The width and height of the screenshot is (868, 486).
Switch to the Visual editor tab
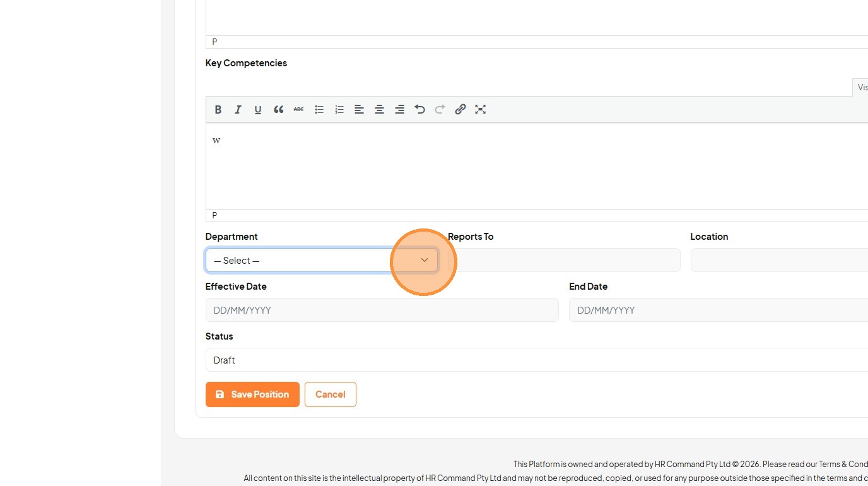[860, 88]
